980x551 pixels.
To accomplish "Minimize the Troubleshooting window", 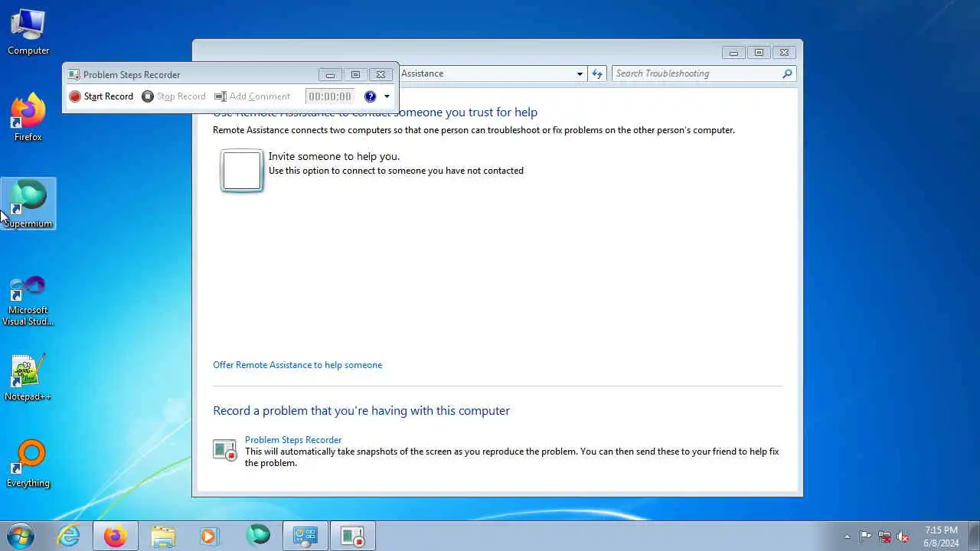I will (x=733, y=53).
